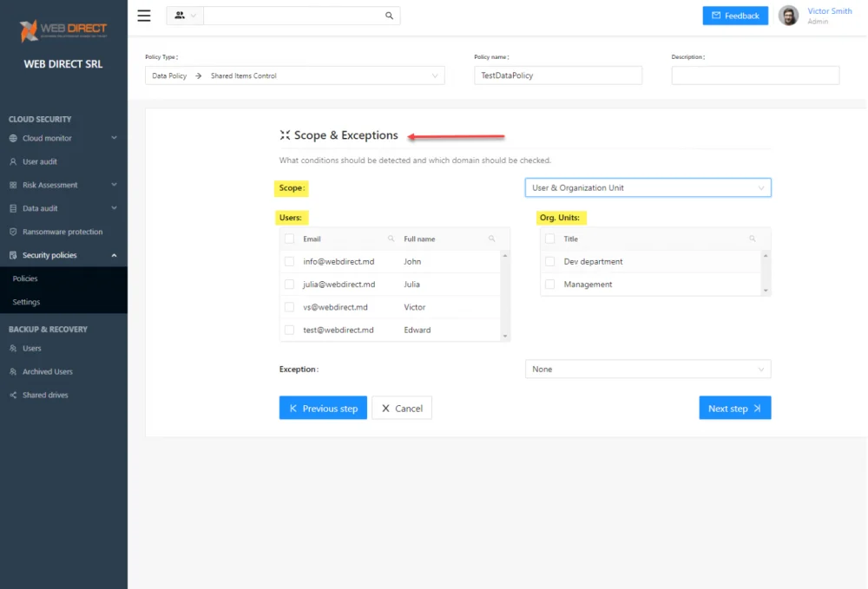This screenshot has width=868, height=589.
Task: Check the test@webdirect.md user checkbox
Action: [290, 330]
